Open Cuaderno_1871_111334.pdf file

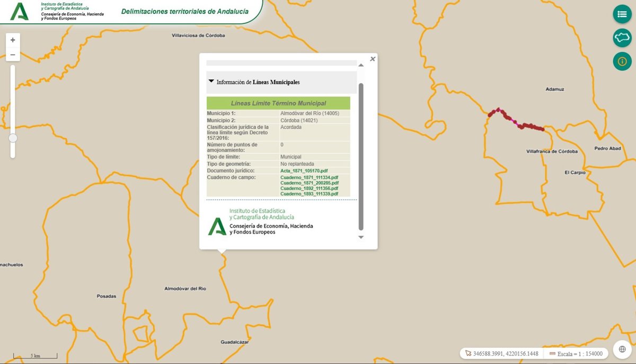(x=309, y=177)
